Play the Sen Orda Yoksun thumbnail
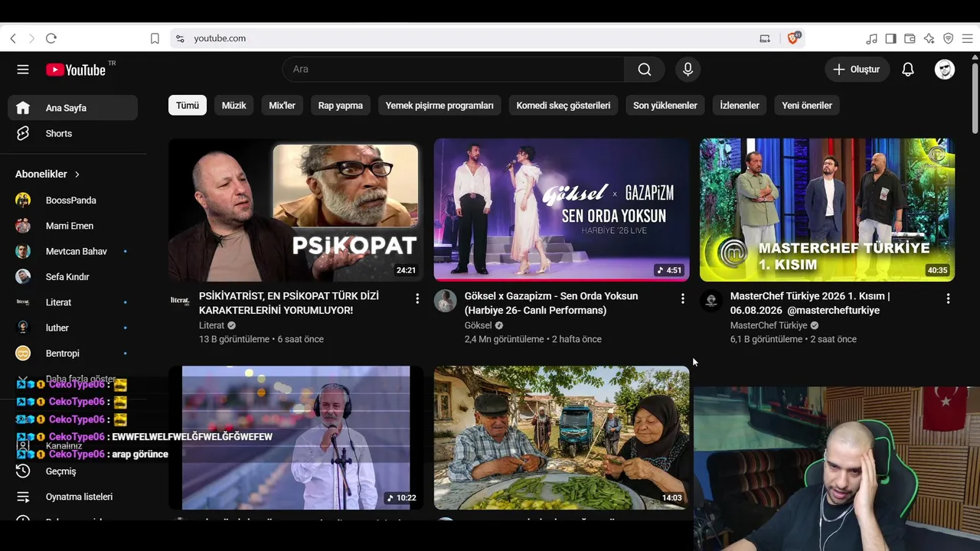 [561, 210]
